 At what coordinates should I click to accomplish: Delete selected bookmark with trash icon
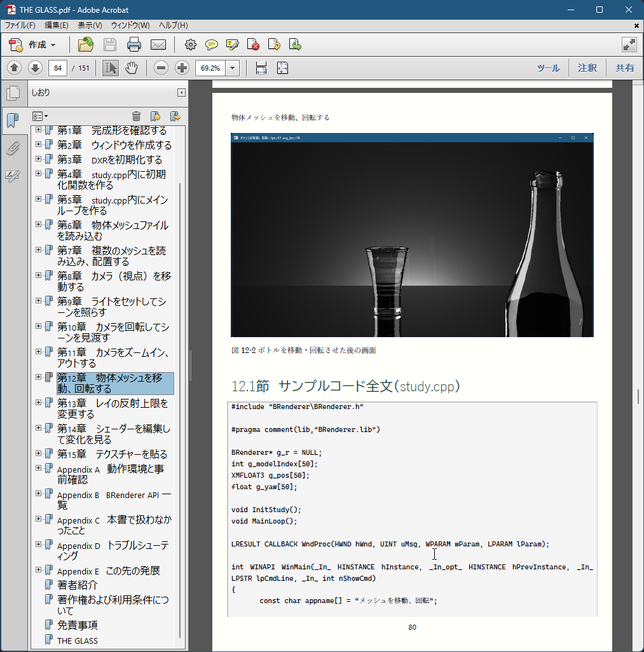tap(136, 116)
